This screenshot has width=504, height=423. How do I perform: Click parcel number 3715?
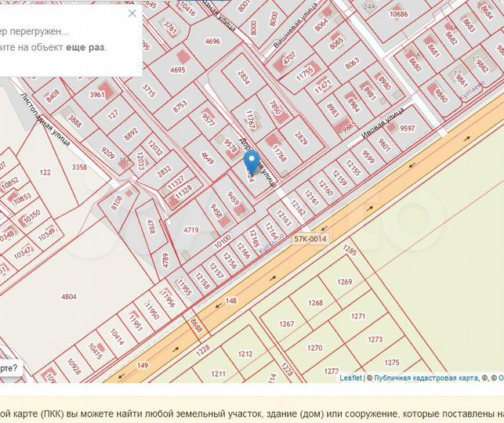(x=149, y=91)
